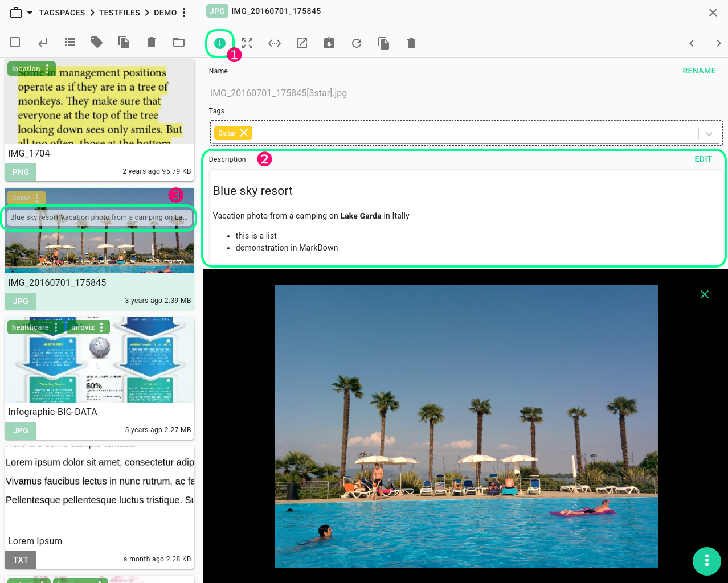
Task: Toggle file properties info icon
Action: coord(220,43)
